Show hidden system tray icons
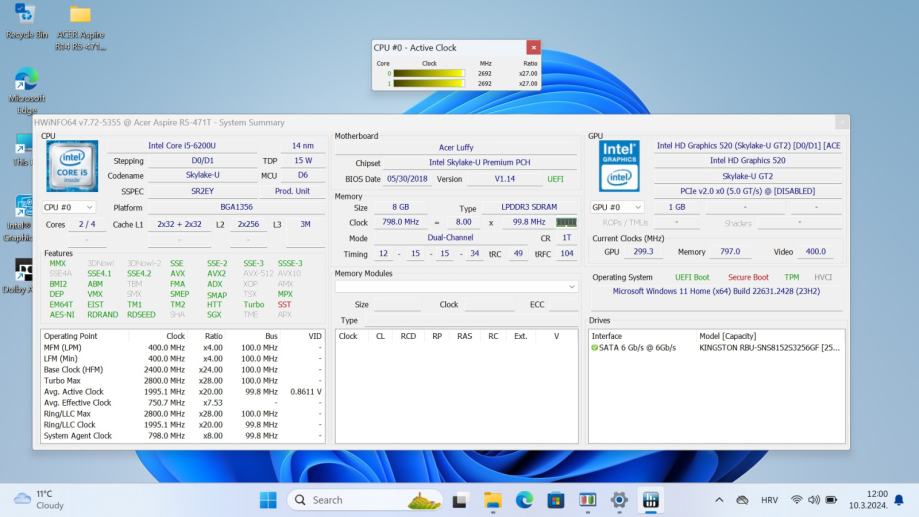919x517 pixels. point(718,500)
